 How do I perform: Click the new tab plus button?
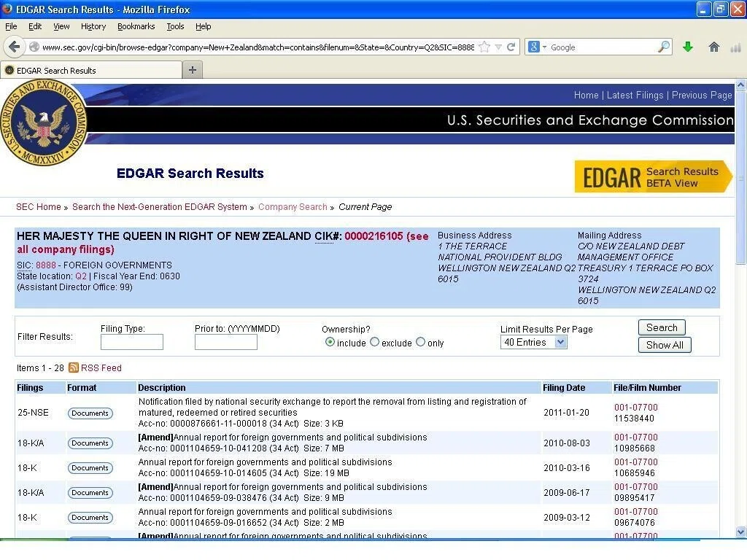tap(193, 70)
